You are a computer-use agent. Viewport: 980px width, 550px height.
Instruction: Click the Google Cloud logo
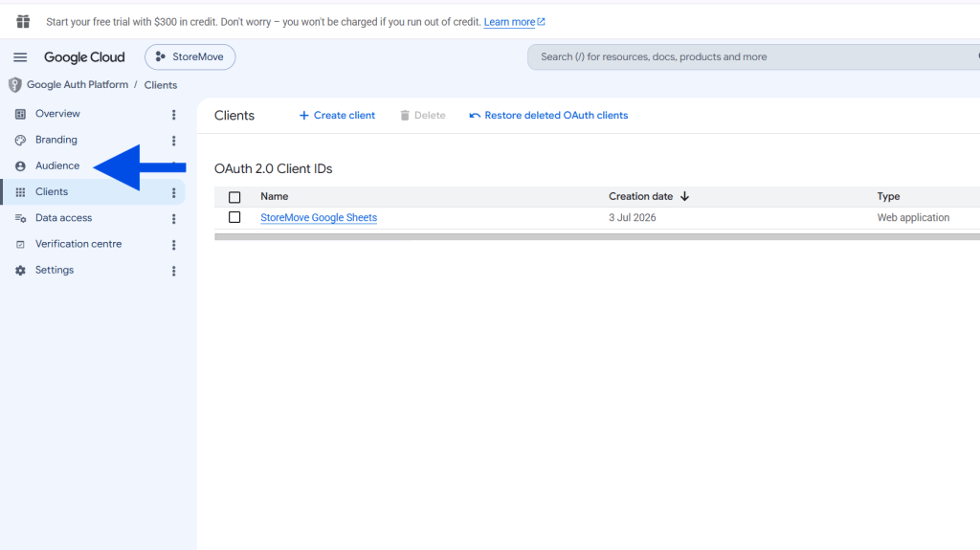click(x=84, y=56)
